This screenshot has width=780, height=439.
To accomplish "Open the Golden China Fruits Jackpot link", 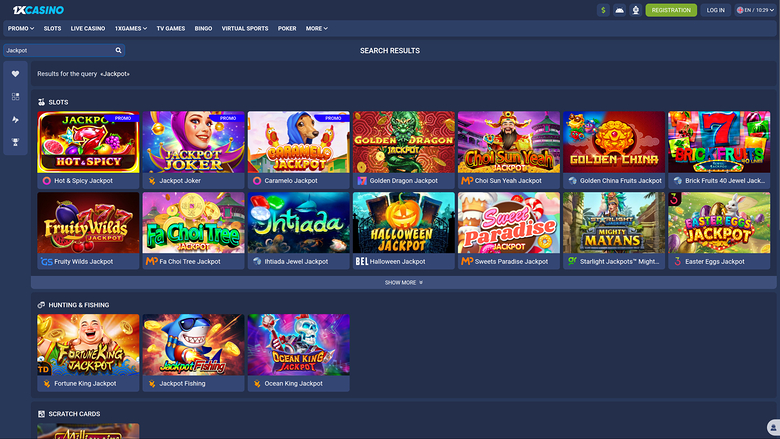I will coord(621,181).
